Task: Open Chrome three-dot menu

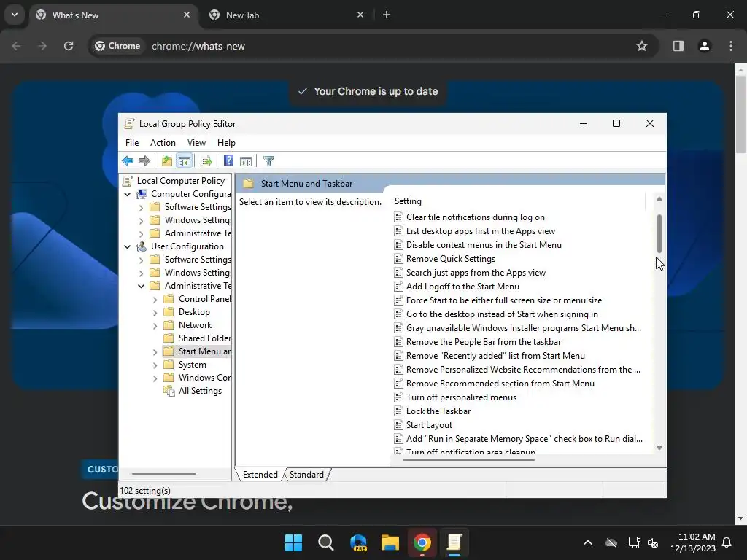Action: pyautogui.click(x=731, y=46)
